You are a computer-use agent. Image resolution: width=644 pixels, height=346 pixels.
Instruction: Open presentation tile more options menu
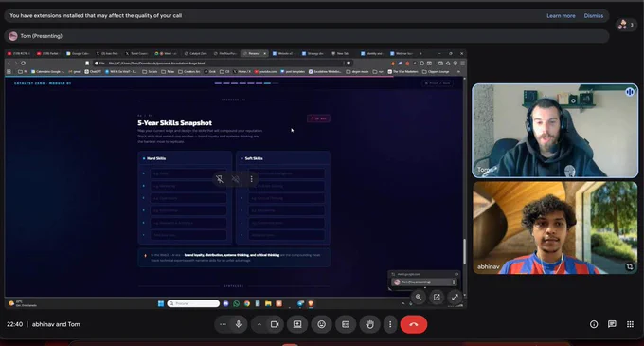[x=251, y=179]
